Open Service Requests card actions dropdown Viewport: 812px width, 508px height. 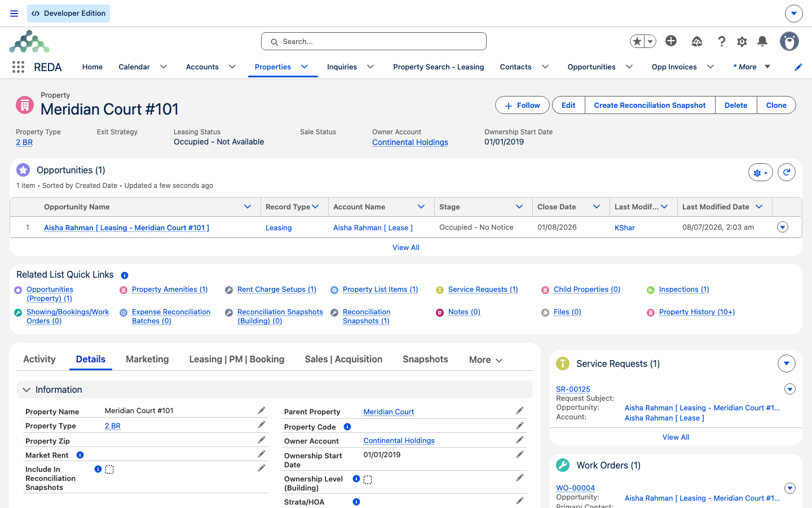coord(787,364)
